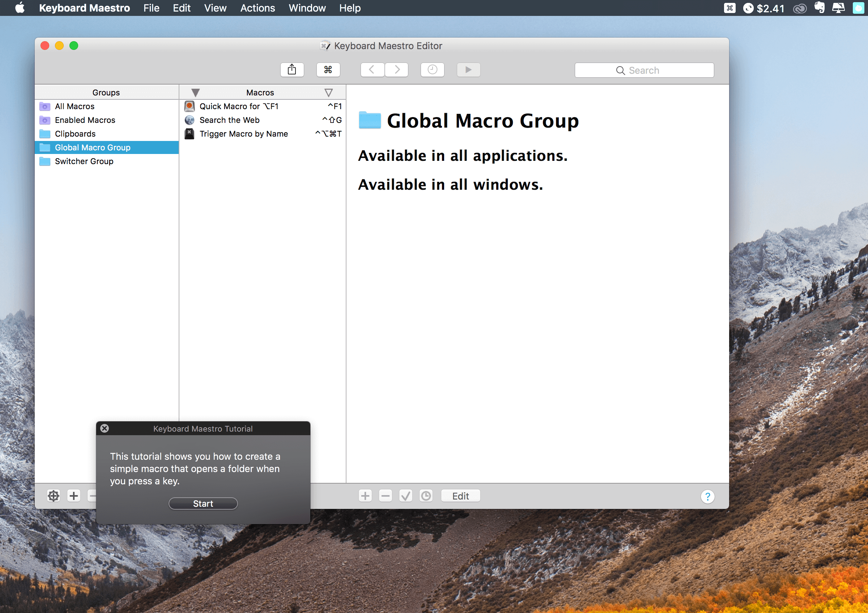The height and width of the screenshot is (613, 868).
Task: Click the Groups column header
Action: coord(107,93)
